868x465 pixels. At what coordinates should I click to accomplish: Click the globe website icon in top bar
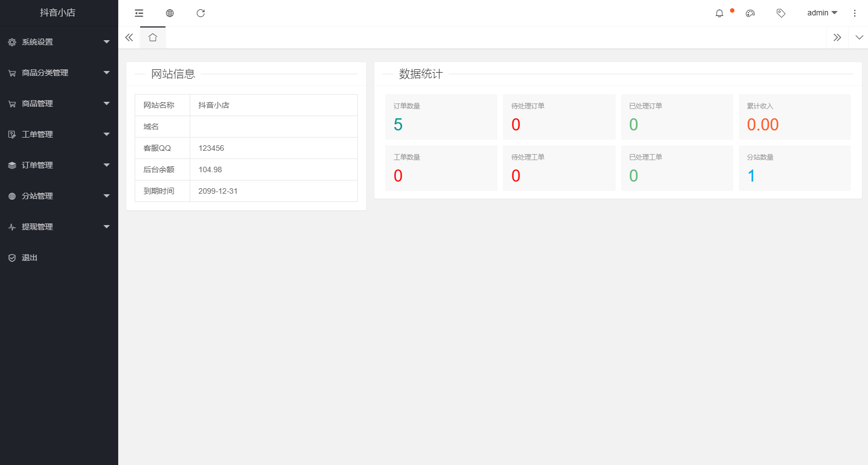(x=170, y=13)
